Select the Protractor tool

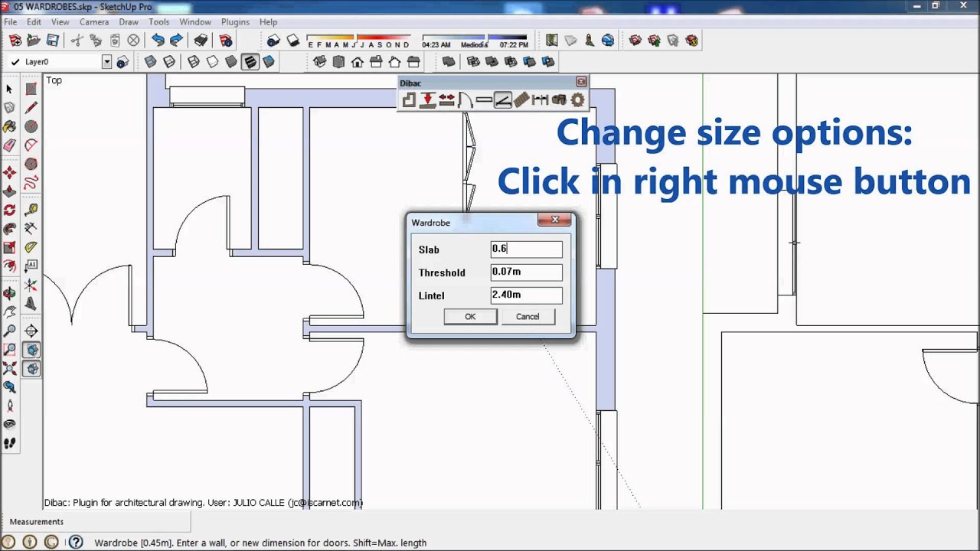pyautogui.click(x=31, y=247)
